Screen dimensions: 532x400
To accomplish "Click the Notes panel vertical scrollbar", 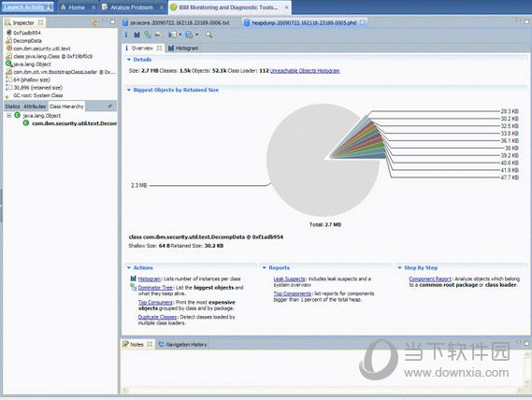I will coord(527,368).
